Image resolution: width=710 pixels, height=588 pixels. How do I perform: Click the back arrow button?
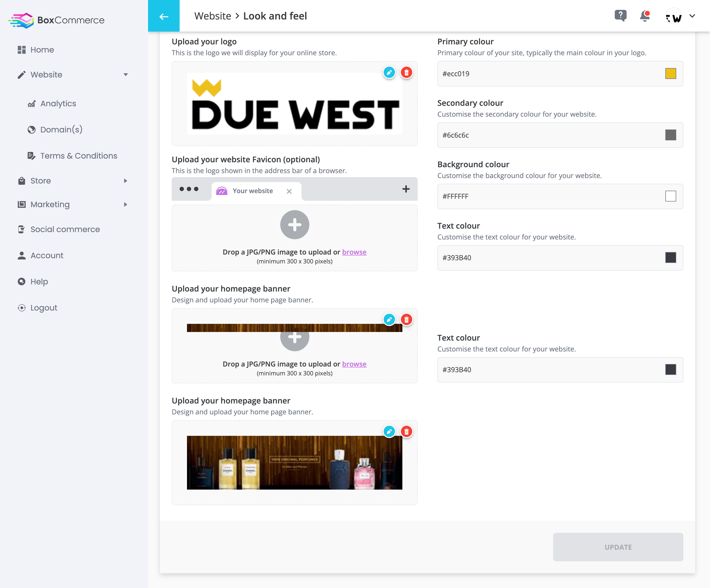click(164, 16)
